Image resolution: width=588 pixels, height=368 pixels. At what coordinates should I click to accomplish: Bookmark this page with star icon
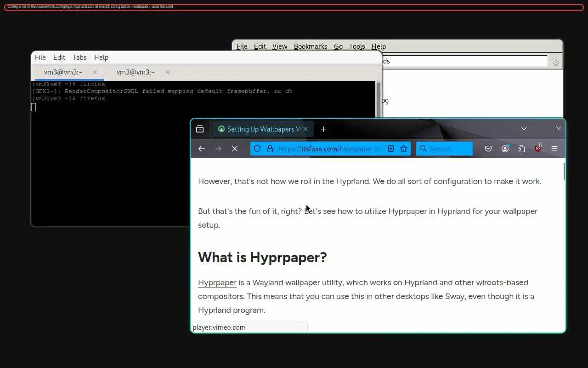404,149
